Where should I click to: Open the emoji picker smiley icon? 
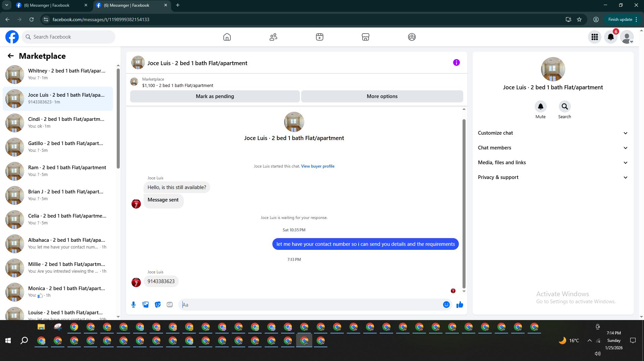pyautogui.click(x=446, y=305)
